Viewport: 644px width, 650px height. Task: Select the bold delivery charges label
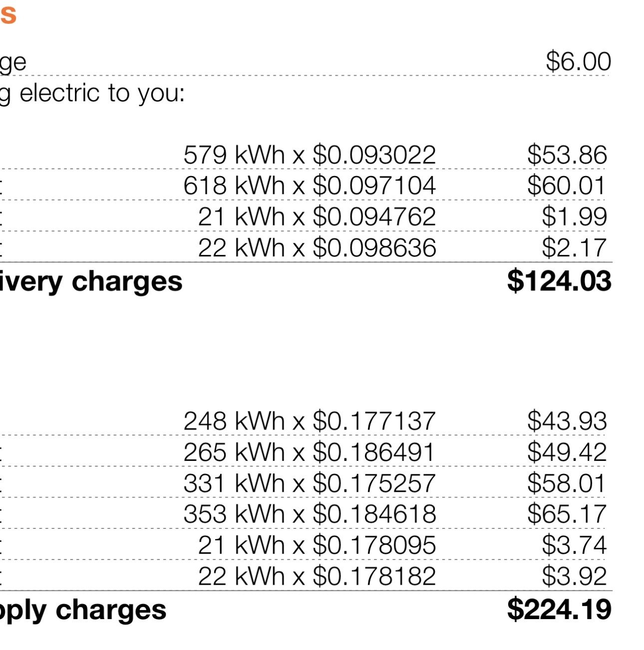pyautogui.click(x=91, y=282)
